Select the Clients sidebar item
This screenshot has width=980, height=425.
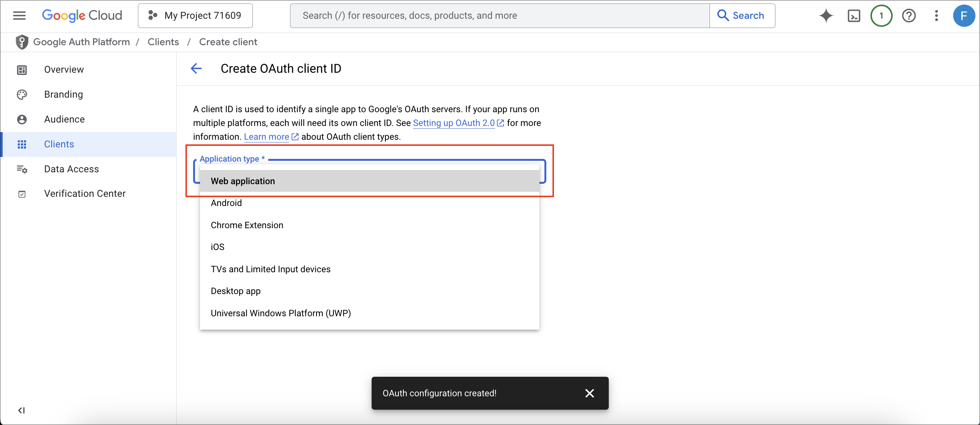[88, 144]
